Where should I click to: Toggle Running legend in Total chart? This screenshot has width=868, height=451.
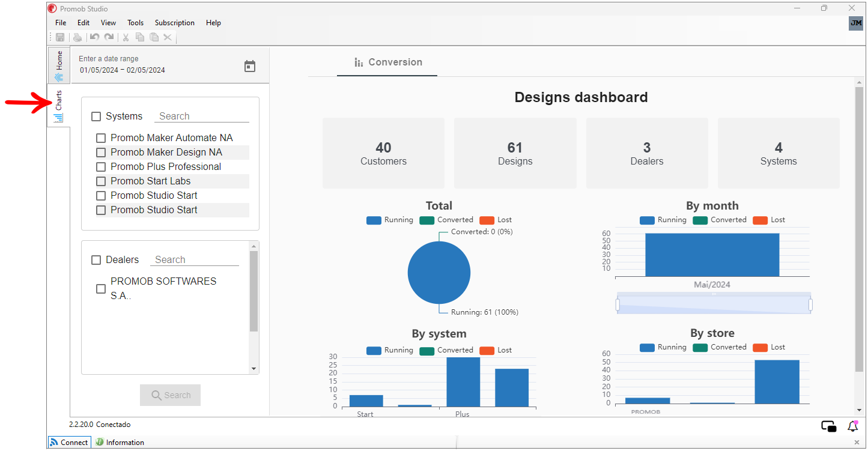pyautogui.click(x=390, y=220)
